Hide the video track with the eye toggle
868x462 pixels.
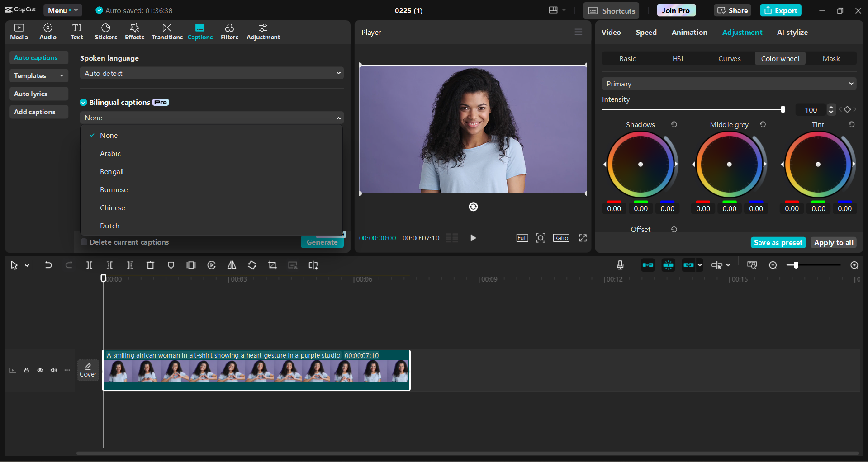[40, 370]
